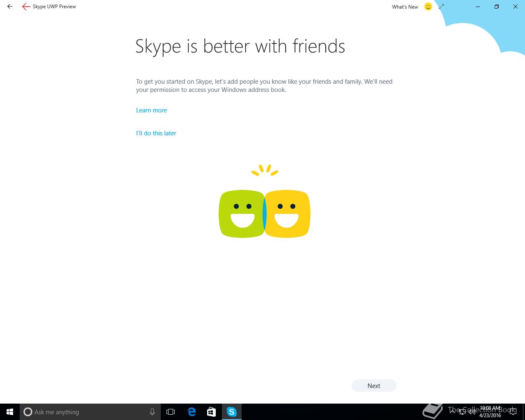Click the Skype is better with friends heading
525x420 pixels.
(240, 46)
